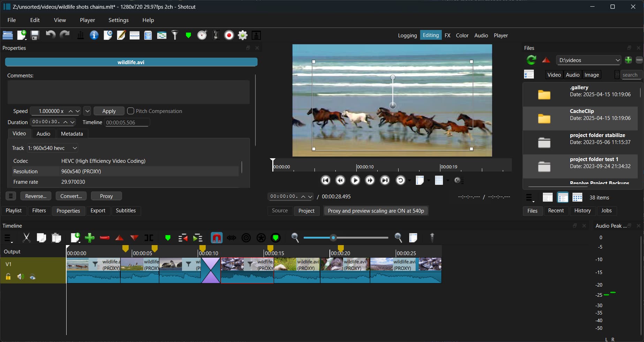Click the timeline Copy icon

(41, 238)
